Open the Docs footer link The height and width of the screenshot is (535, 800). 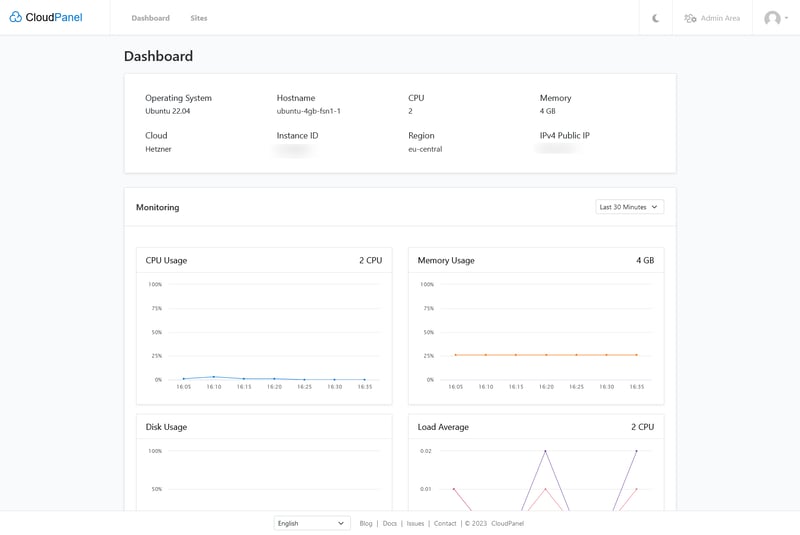point(390,523)
